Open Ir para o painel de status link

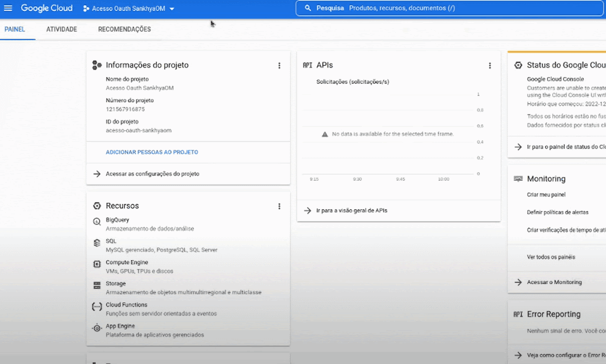click(x=566, y=147)
